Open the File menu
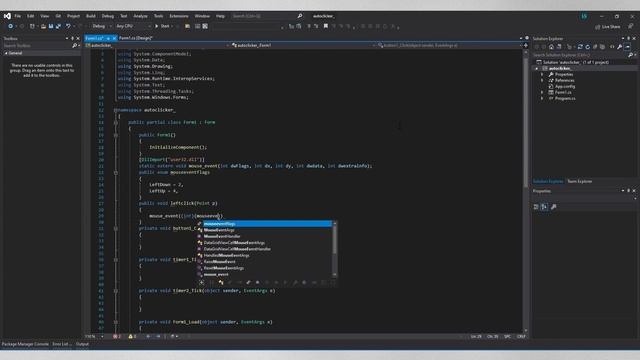This screenshot has height=360, width=640. [x=18, y=16]
